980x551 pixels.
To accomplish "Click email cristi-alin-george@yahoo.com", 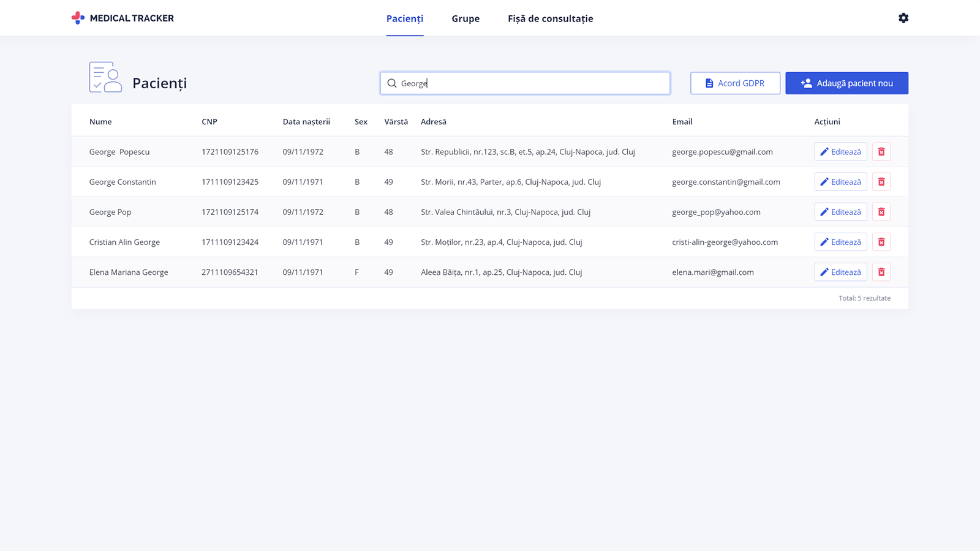I will pos(725,242).
